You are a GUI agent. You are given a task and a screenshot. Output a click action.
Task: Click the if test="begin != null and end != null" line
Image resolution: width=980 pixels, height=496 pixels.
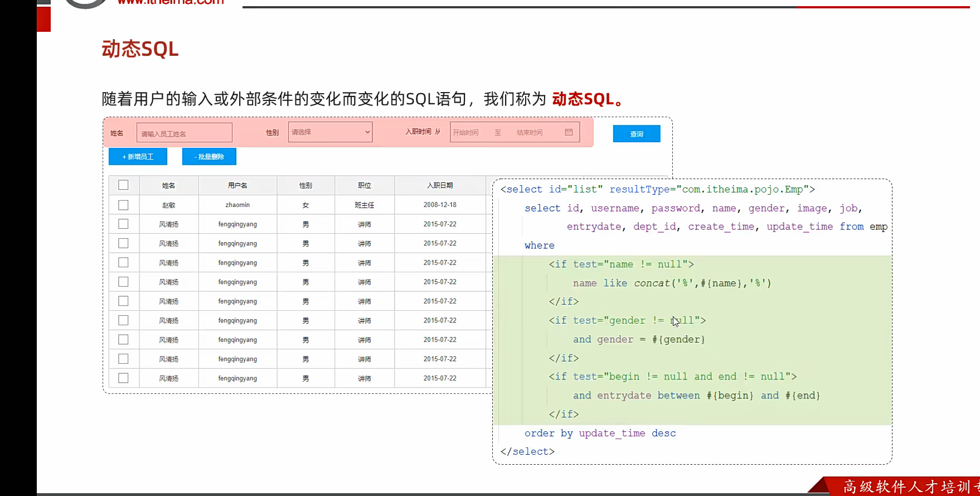coord(672,377)
